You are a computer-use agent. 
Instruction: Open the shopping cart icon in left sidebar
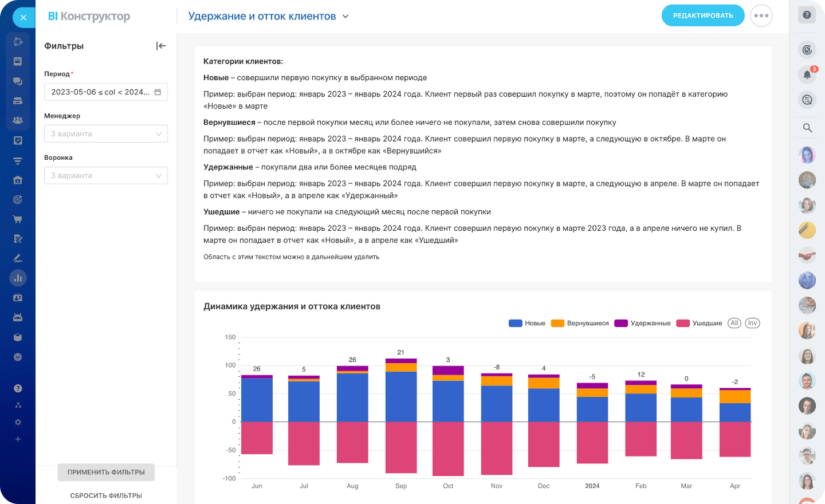pyautogui.click(x=18, y=219)
